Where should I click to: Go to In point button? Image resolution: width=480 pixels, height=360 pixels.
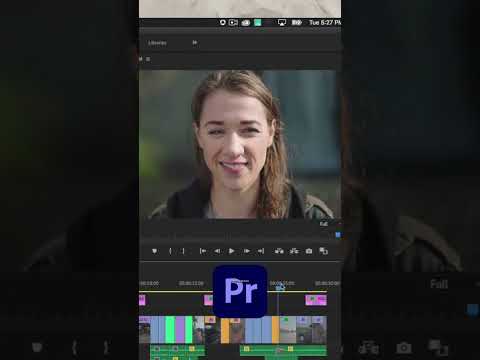click(x=203, y=251)
